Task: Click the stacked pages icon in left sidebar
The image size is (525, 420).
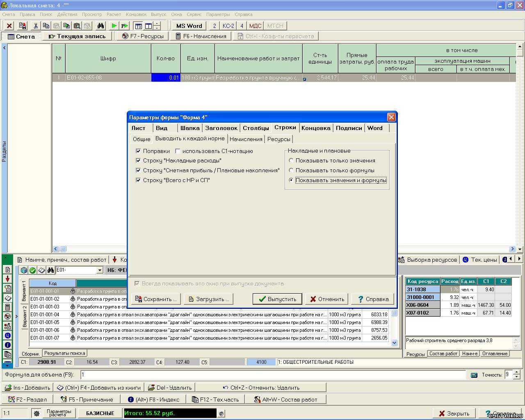Action: click(7, 354)
